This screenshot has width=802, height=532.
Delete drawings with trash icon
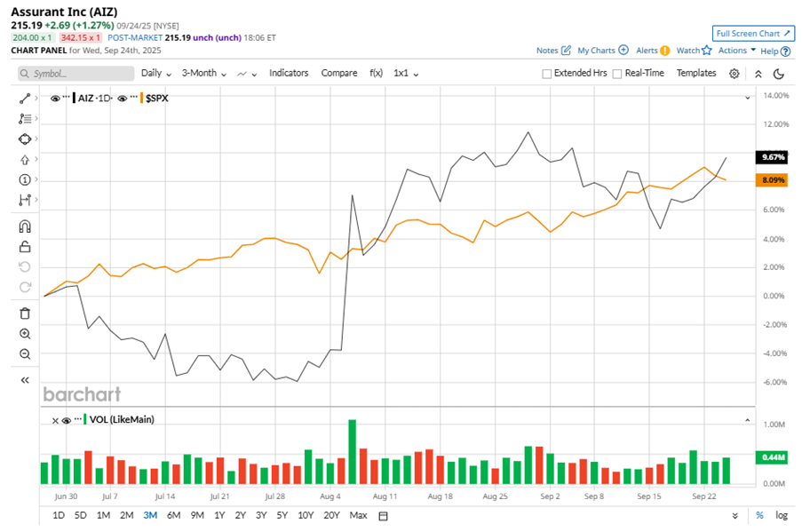click(25, 314)
